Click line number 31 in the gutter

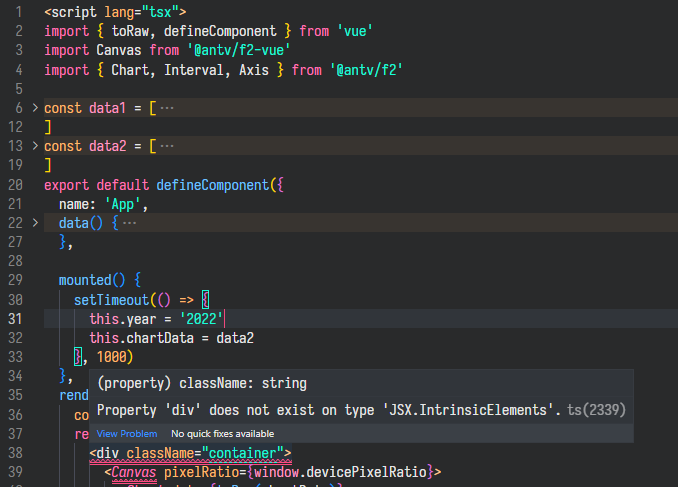(x=15, y=319)
